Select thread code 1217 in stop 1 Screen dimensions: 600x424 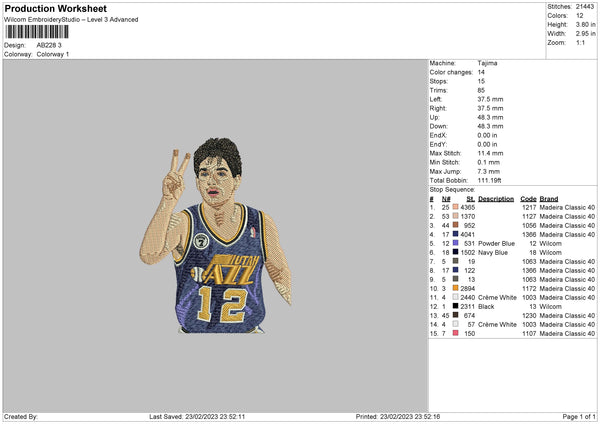[x=529, y=207]
